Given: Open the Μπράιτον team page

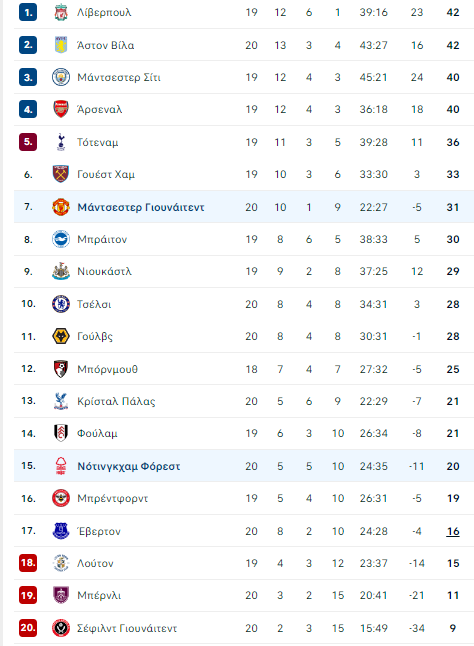Looking at the screenshot, I should [102, 239].
